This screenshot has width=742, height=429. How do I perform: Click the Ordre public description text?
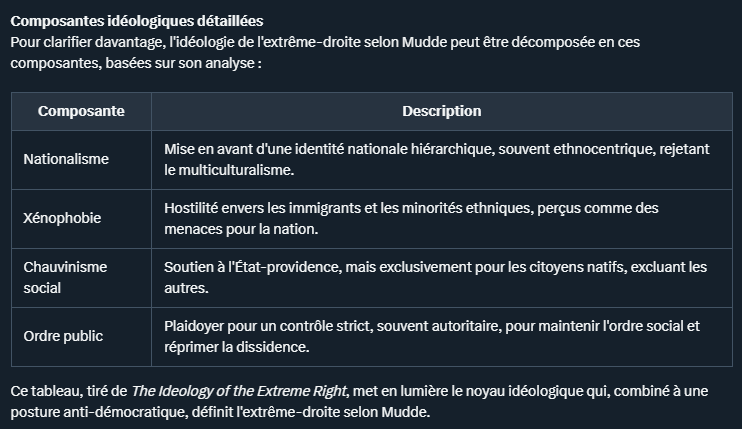[x=431, y=336]
